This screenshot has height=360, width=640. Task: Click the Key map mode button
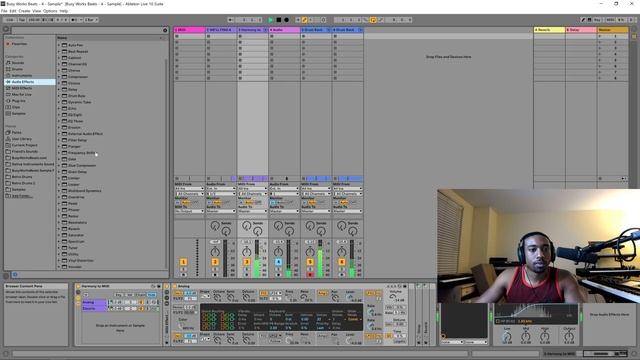(x=598, y=20)
